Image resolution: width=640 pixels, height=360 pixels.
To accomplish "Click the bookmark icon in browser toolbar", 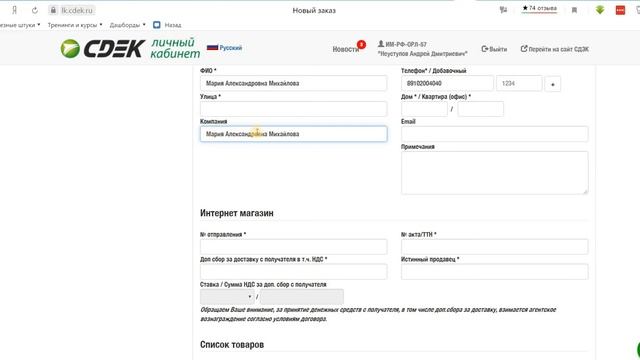I will coord(574,10).
